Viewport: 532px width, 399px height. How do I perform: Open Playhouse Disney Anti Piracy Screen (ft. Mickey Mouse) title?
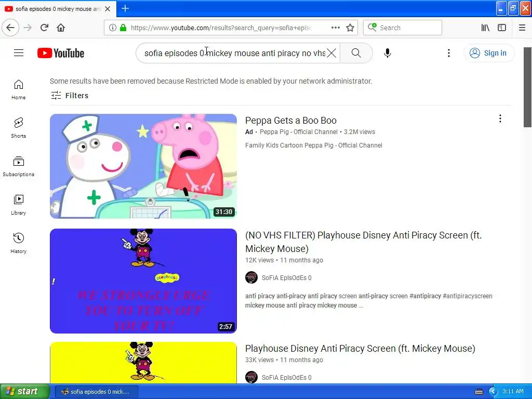[360, 349]
